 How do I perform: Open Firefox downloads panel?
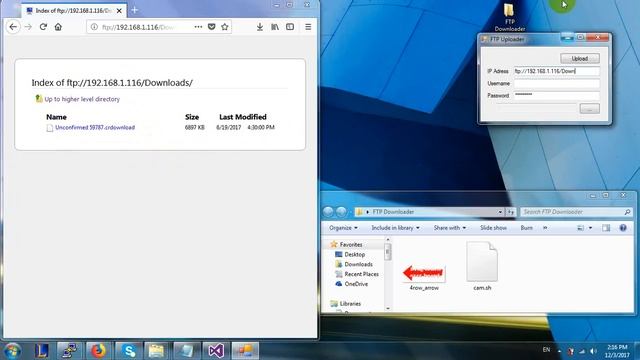pyautogui.click(x=260, y=27)
